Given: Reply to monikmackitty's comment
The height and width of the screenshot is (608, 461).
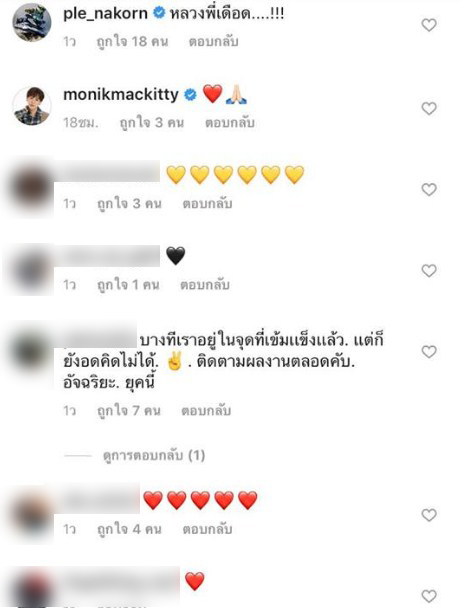Looking at the screenshot, I should pyautogui.click(x=230, y=123).
